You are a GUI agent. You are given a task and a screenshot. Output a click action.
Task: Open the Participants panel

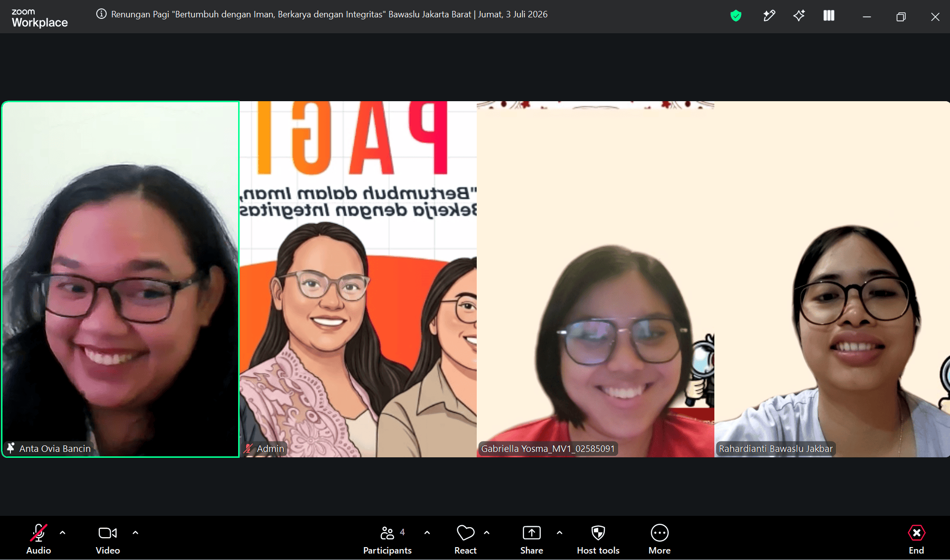[x=387, y=539]
